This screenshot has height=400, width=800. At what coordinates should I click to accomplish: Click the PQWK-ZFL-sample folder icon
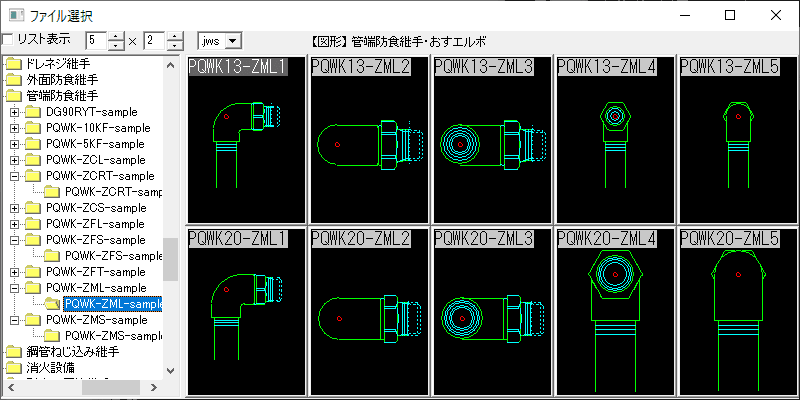(32, 224)
